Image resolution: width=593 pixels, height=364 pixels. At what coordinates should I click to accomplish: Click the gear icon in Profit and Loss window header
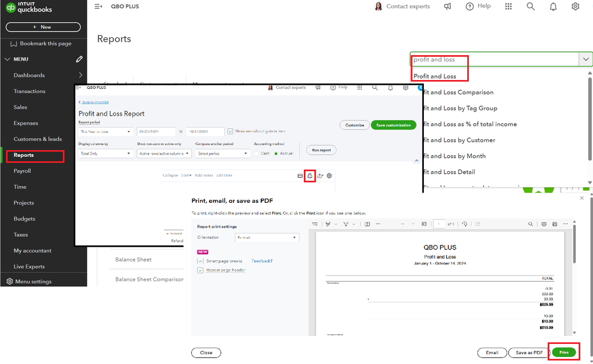point(405,88)
